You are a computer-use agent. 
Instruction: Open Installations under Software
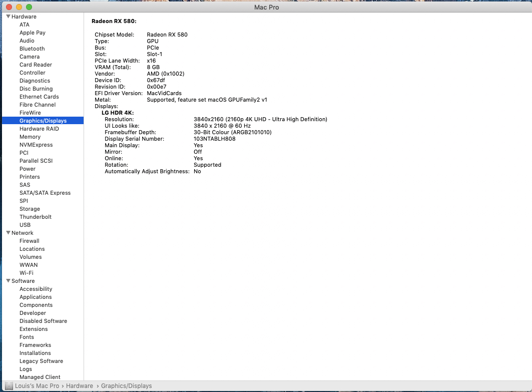coord(35,353)
